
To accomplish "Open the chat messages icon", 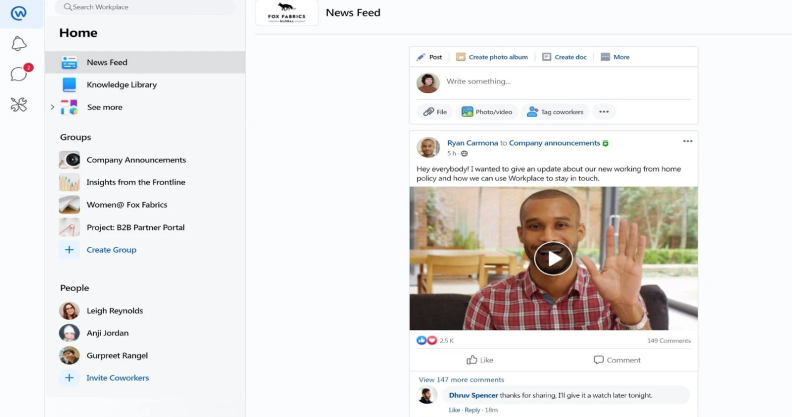I will coord(19,74).
